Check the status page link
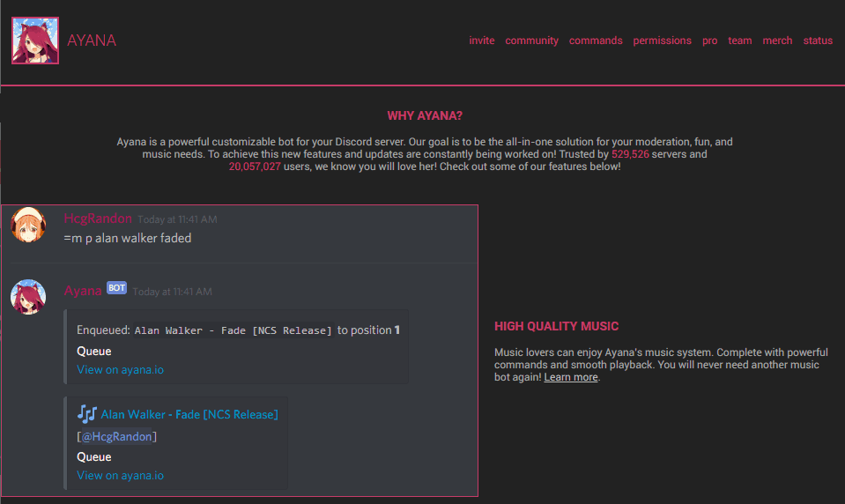 (x=818, y=41)
